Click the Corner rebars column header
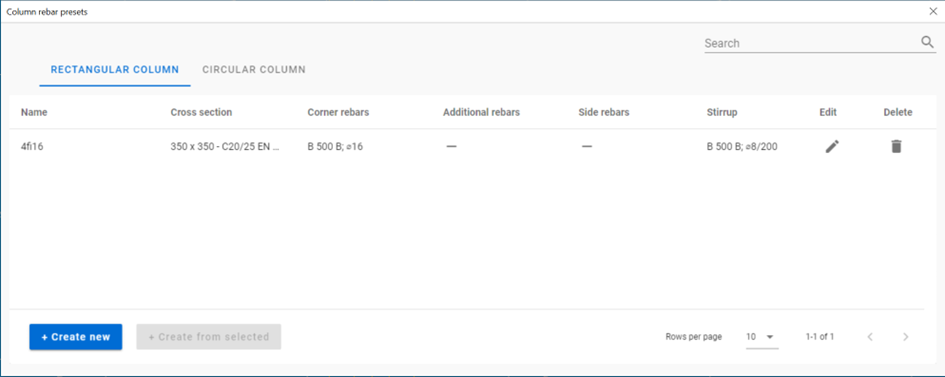The height and width of the screenshot is (377, 945). point(338,112)
